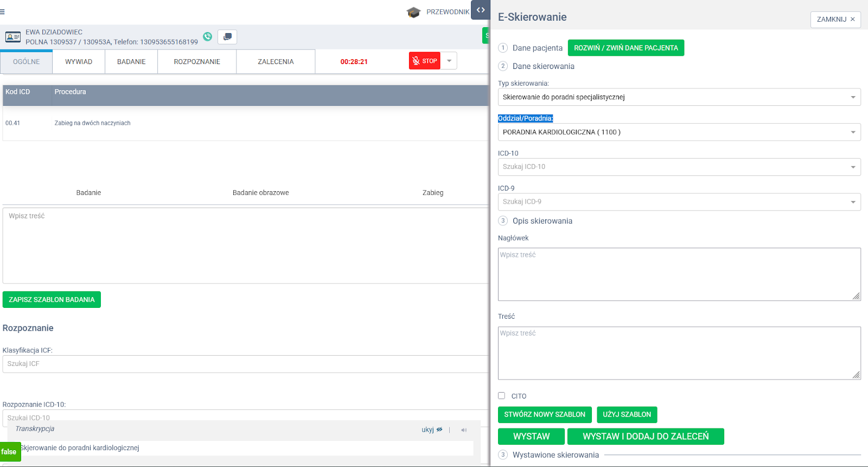Click the WYSTAW I DODAJ DO ZALECEŃ button
This screenshot has height=467, width=868.
tap(646, 437)
